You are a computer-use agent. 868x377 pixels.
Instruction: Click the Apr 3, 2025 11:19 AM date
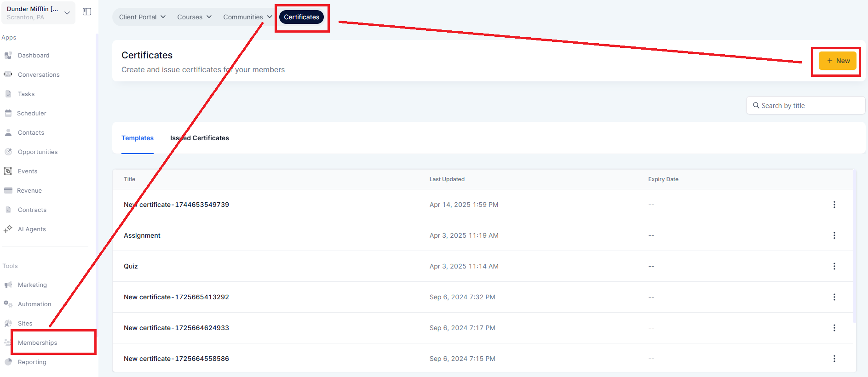point(464,235)
